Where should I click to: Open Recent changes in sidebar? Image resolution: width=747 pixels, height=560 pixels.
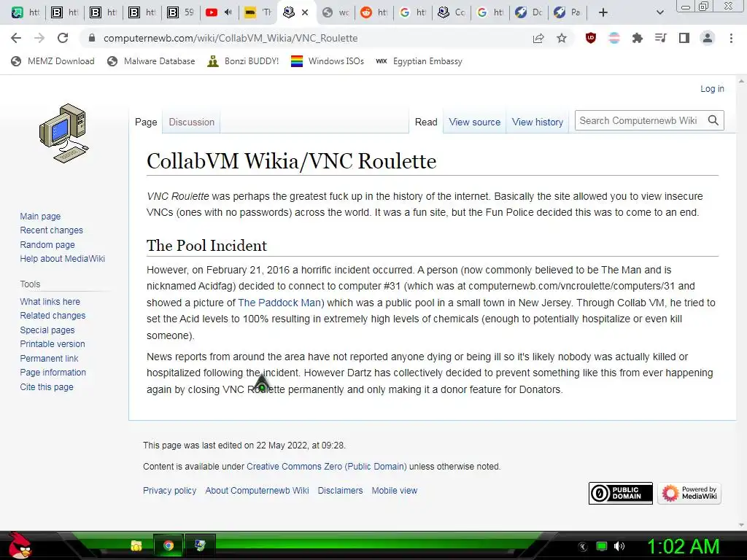point(52,230)
